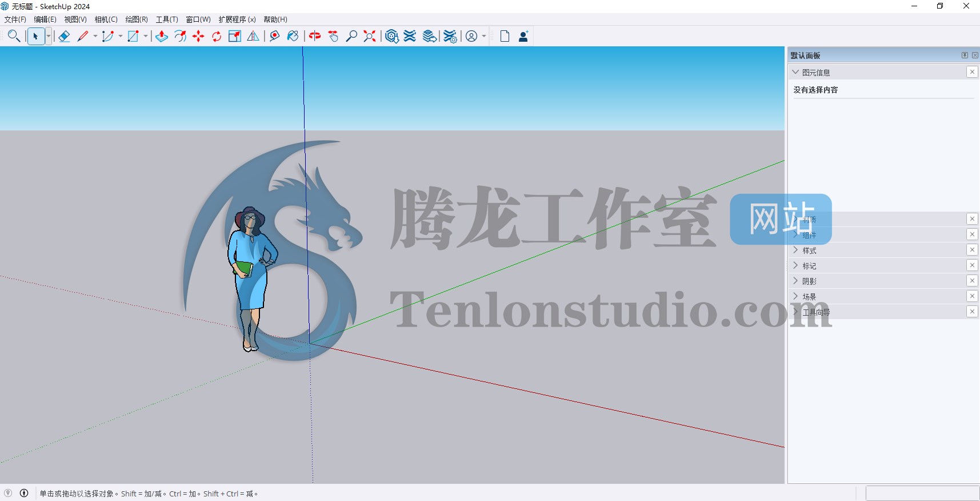The height and width of the screenshot is (501, 980).
Task: Activate the Zoom magnifier tool
Action: (351, 36)
